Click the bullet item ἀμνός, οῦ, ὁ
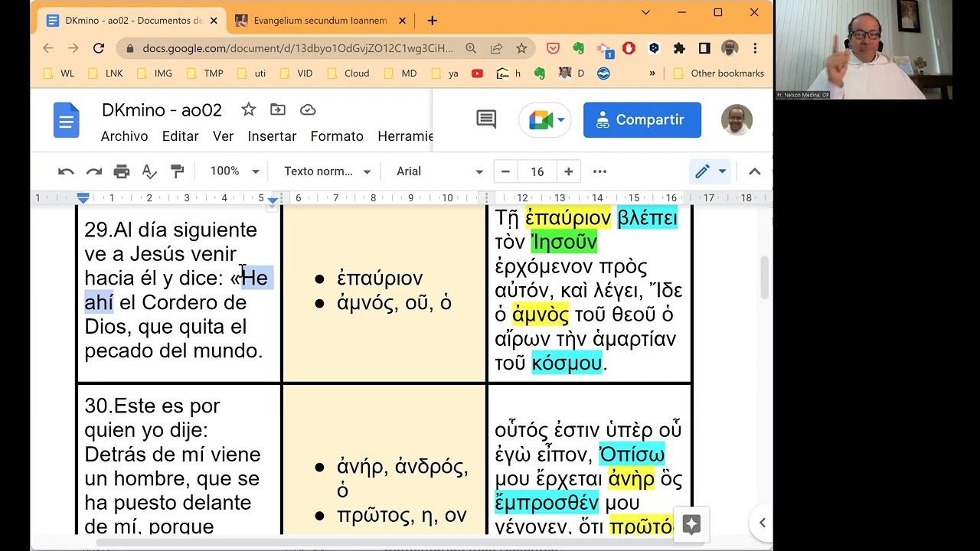Viewport: 980px width, 551px height. tap(394, 302)
